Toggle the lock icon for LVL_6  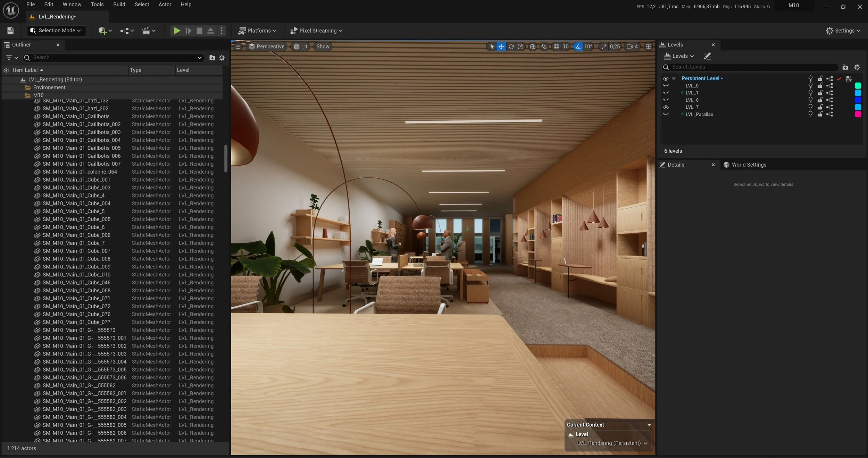(x=820, y=100)
